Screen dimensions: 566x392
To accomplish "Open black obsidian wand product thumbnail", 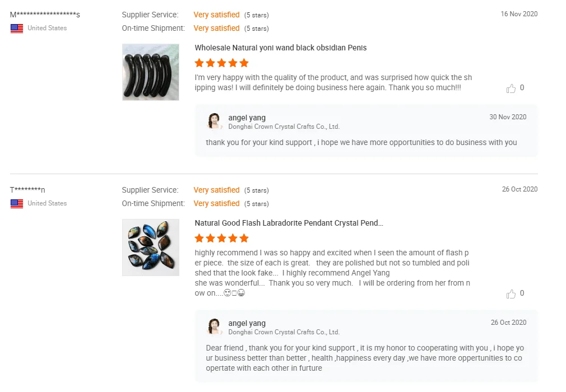I will tap(151, 72).
